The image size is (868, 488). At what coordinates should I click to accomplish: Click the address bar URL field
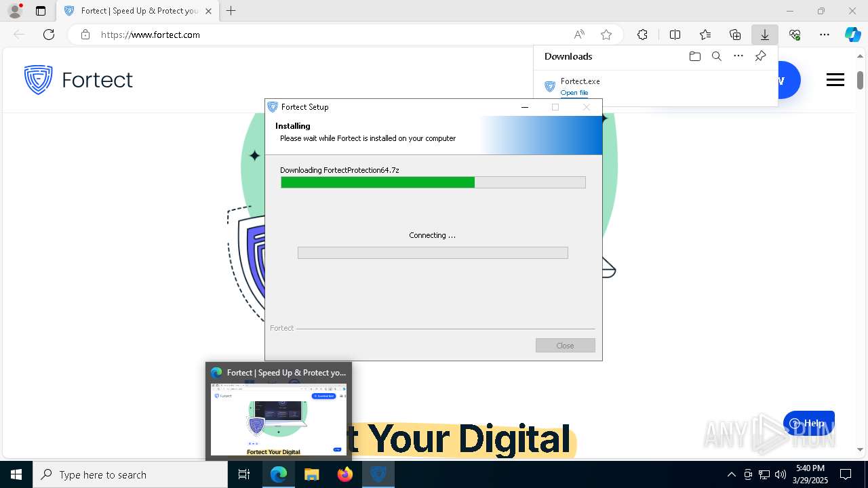click(x=332, y=35)
